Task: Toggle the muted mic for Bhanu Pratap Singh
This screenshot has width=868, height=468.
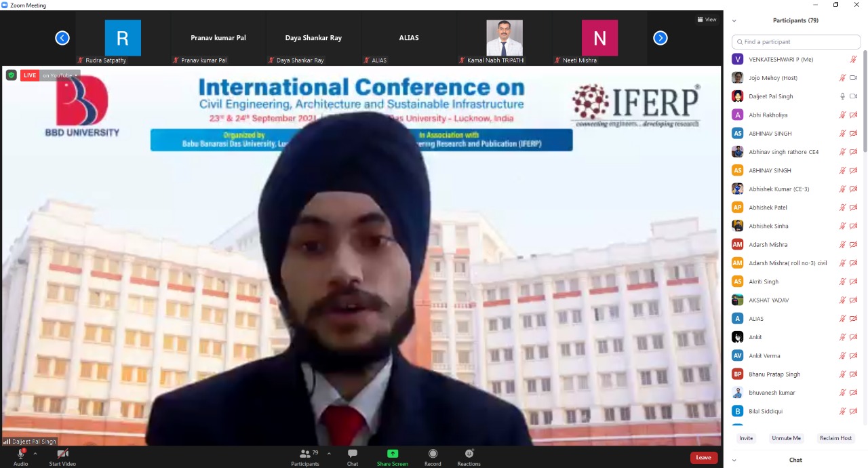Action: tap(842, 374)
